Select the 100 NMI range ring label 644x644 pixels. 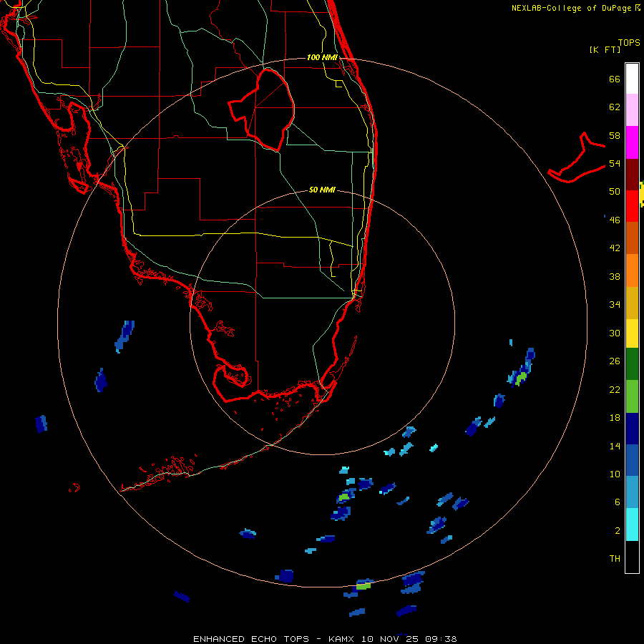pos(322,57)
